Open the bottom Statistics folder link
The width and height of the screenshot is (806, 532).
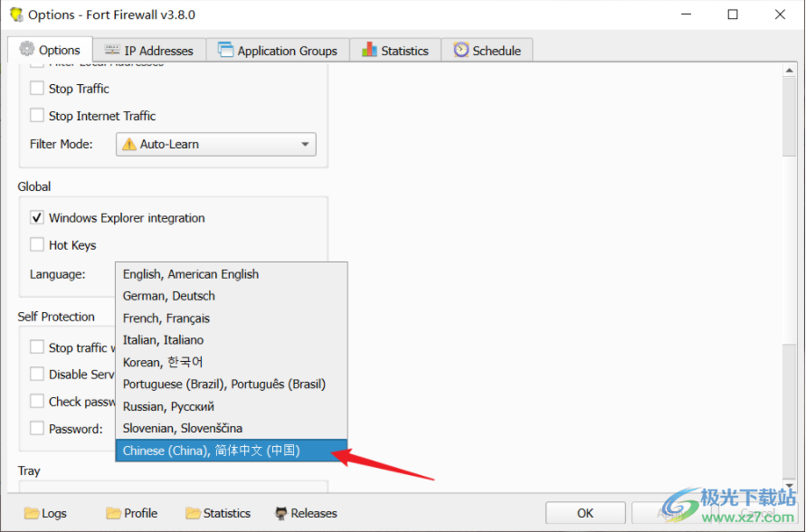tap(219, 513)
